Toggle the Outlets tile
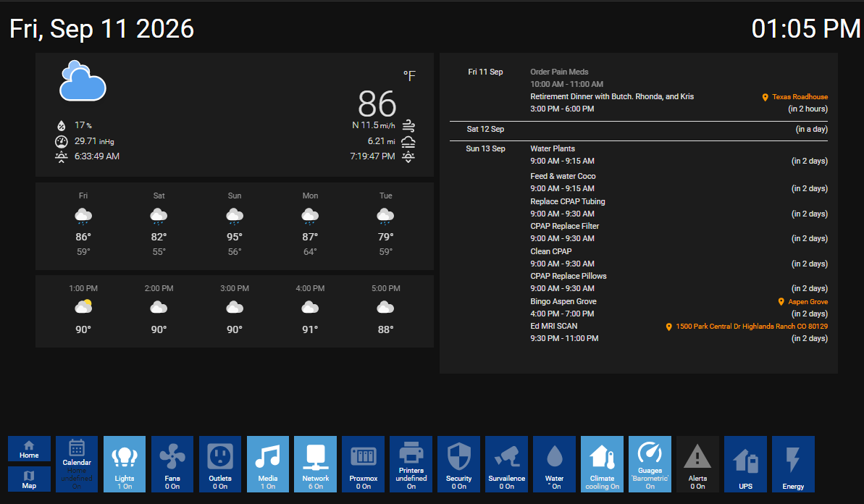864x504 pixels. click(x=220, y=463)
